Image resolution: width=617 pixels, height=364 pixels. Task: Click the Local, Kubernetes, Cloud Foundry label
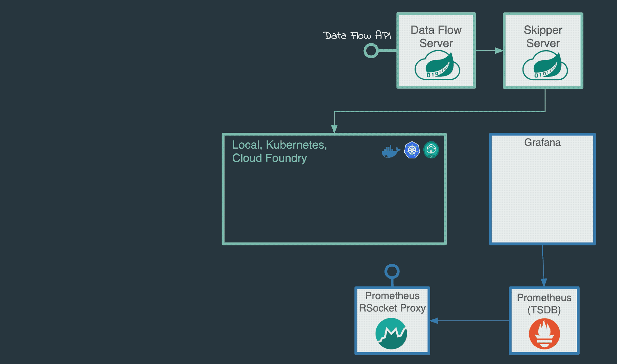280,151
